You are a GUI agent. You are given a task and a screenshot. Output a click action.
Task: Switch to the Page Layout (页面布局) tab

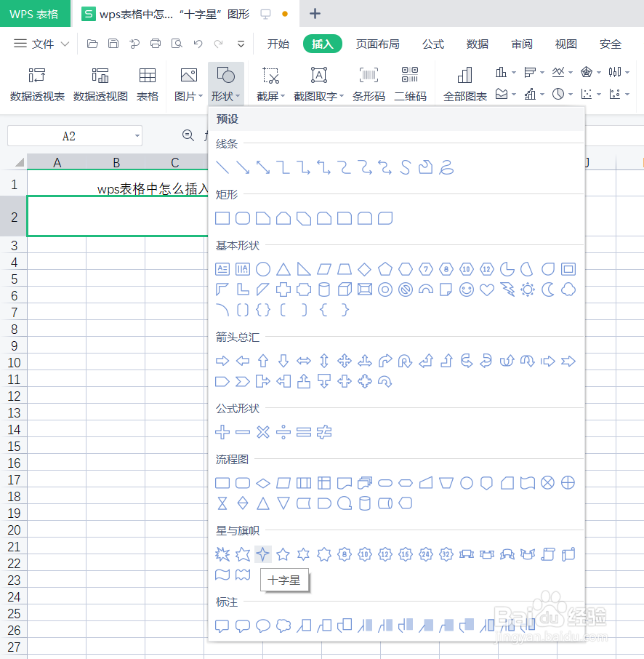pos(378,44)
